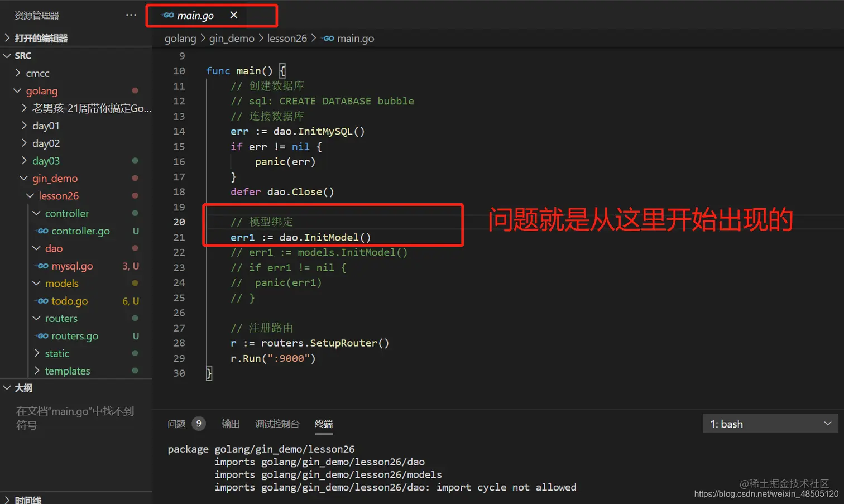The image size is (844, 504).
Task: Click the 'panic(err)' code line
Action: click(x=285, y=162)
